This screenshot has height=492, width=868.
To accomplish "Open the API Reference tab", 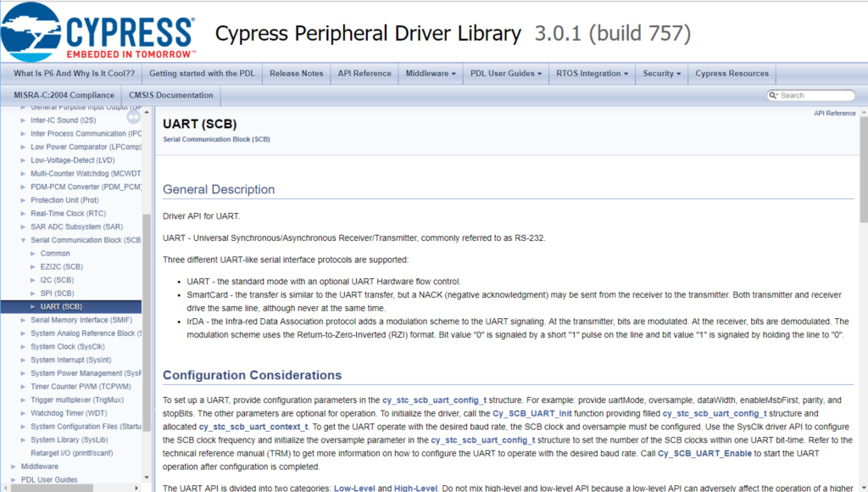I will point(364,74).
